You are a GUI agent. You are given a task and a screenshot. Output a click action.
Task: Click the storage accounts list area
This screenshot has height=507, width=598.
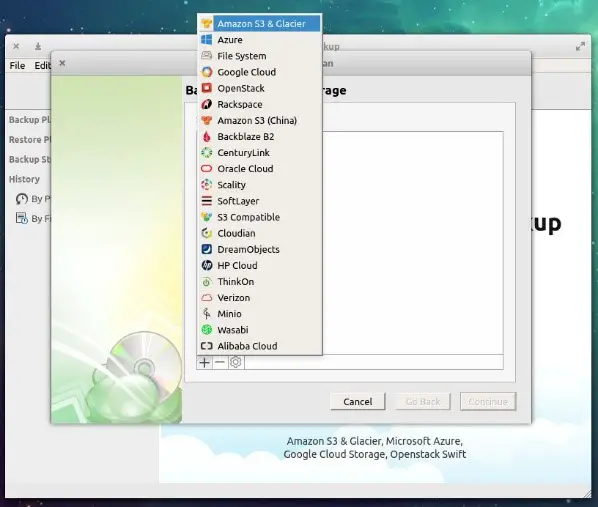pyautogui.click(x=413, y=243)
